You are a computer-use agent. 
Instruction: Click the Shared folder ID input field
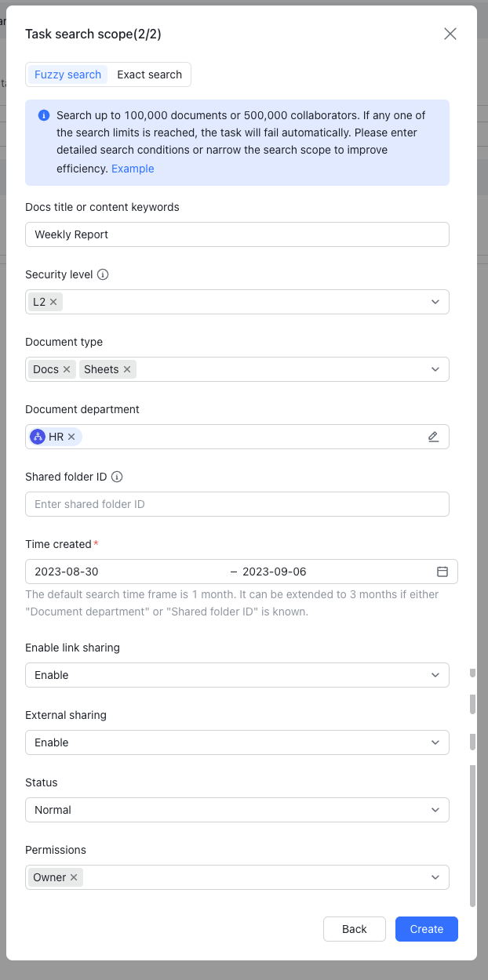click(237, 504)
